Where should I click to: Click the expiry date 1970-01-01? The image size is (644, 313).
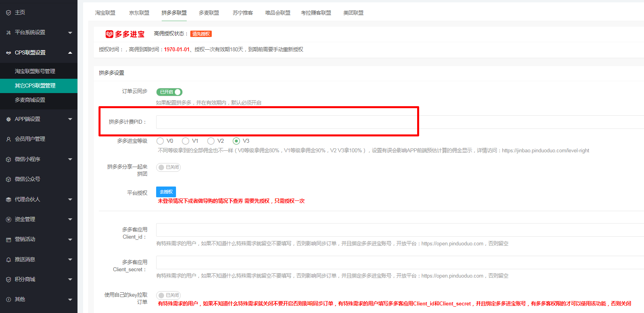[177, 50]
